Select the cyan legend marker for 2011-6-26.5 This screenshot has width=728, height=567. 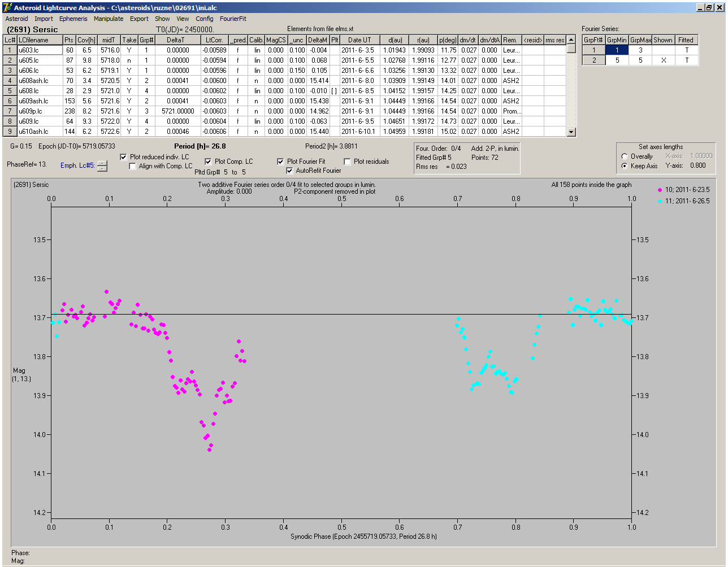pyautogui.click(x=660, y=201)
